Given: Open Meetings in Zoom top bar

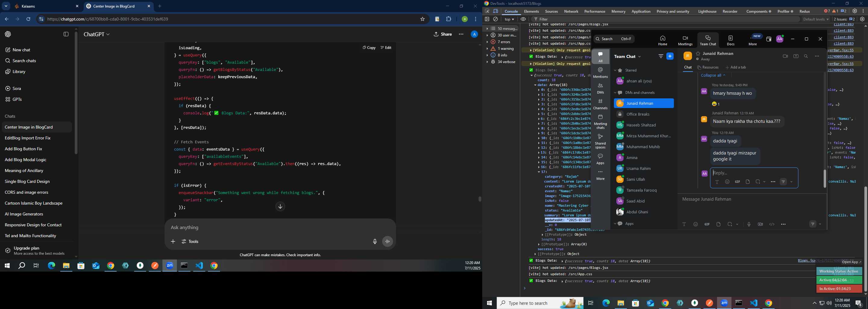Looking at the screenshot, I should click(685, 40).
